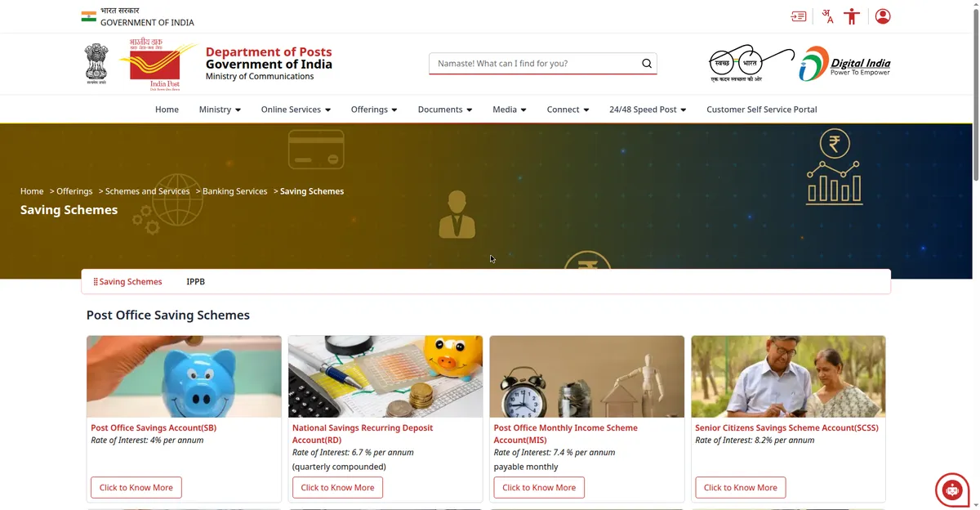The image size is (980, 510).
Task: Click GOVERNMENT OF INDIA header text
Action: click(147, 23)
